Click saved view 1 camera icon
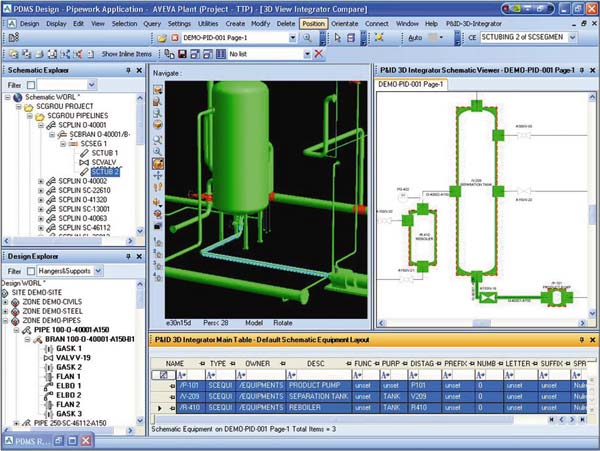600x451 pixels. [158, 242]
